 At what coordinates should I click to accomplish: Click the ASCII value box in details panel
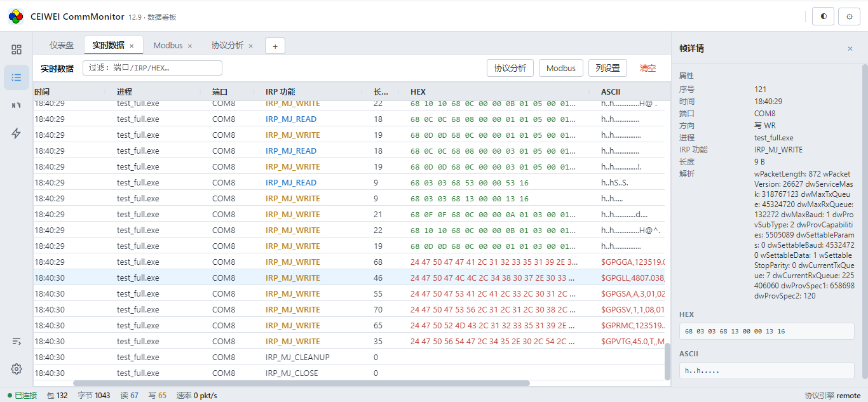click(x=766, y=370)
